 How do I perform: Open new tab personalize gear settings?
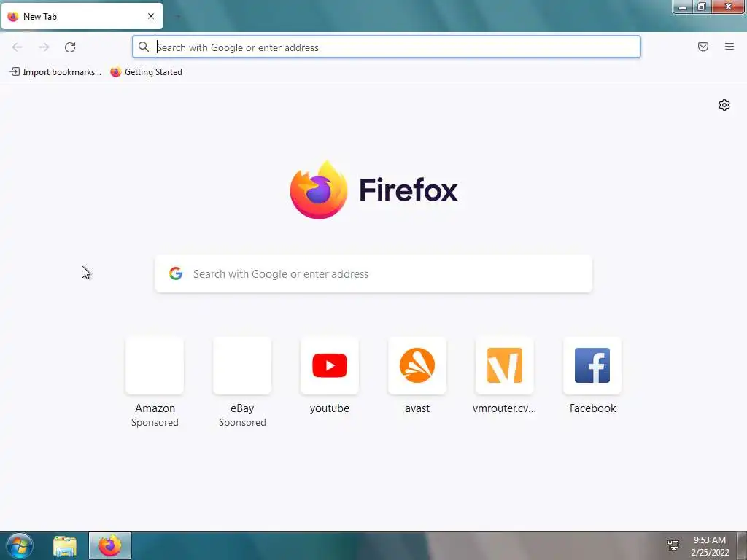[x=724, y=105]
